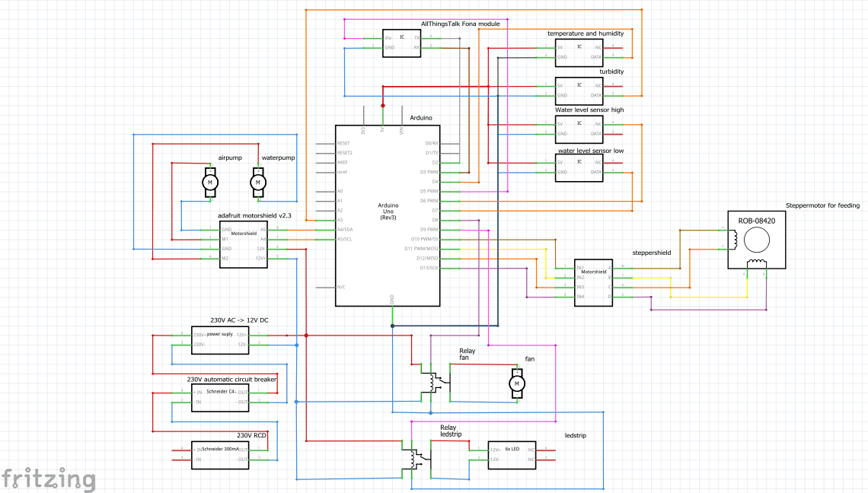Viewport: 868px width, 493px height.
Task: Select the temperature and humidity sensor
Action: (579, 50)
